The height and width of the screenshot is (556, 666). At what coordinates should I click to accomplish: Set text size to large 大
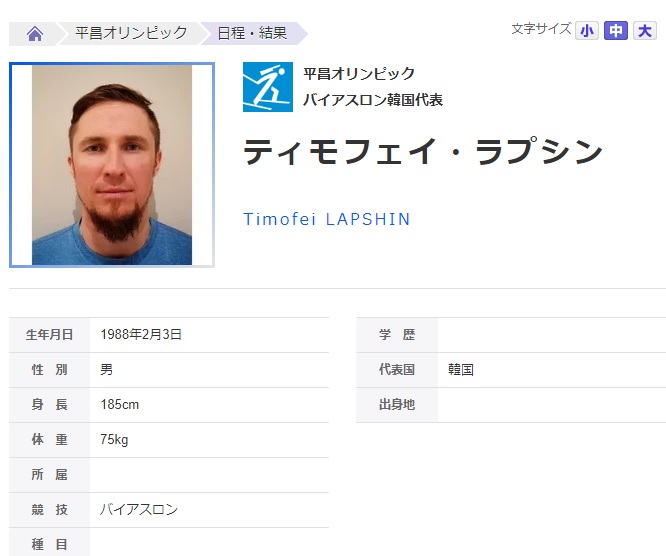(x=644, y=31)
